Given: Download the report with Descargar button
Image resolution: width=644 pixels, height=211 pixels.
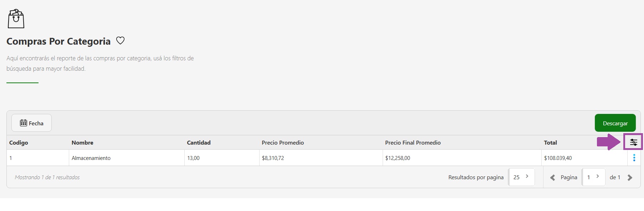Looking at the screenshot, I should [x=615, y=123].
